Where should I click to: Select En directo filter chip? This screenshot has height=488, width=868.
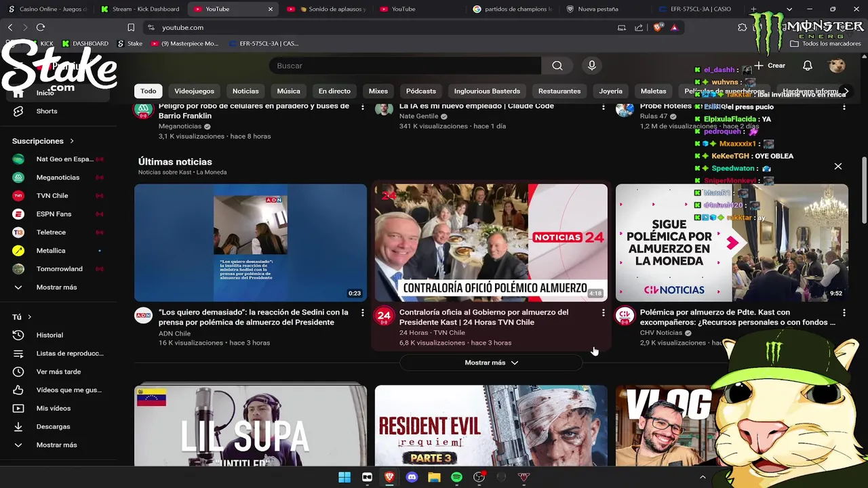coord(334,91)
